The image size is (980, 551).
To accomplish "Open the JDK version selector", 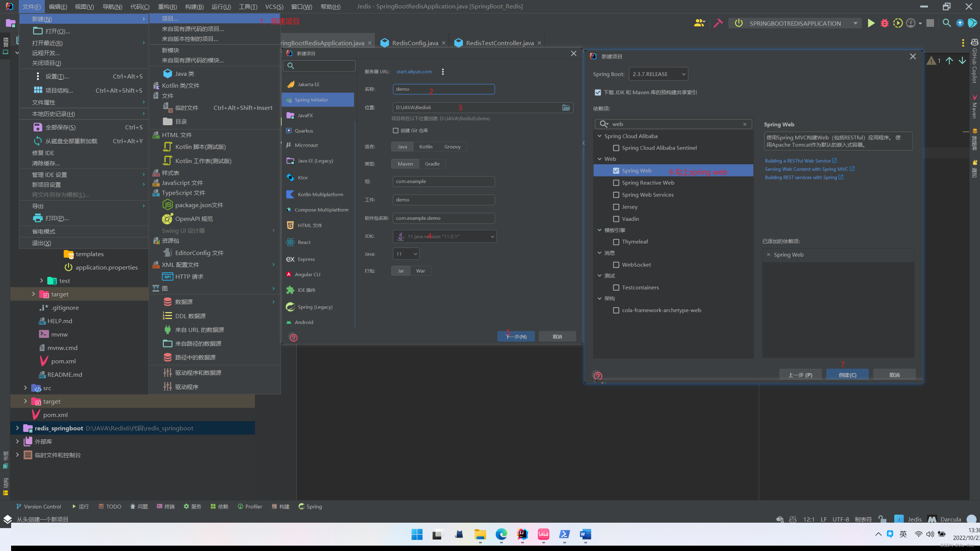I will (444, 237).
